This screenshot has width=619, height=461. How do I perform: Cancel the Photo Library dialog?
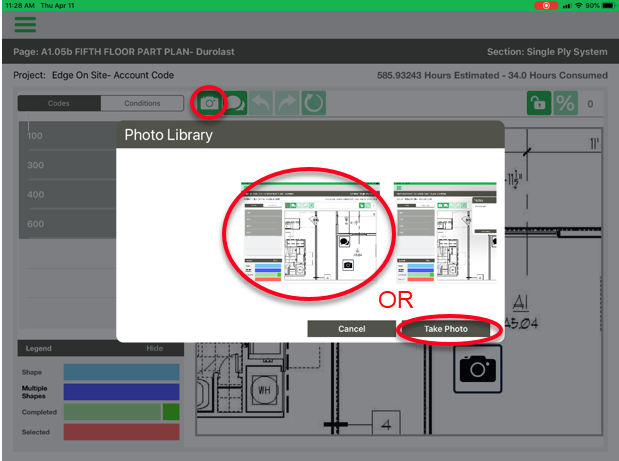(351, 329)
